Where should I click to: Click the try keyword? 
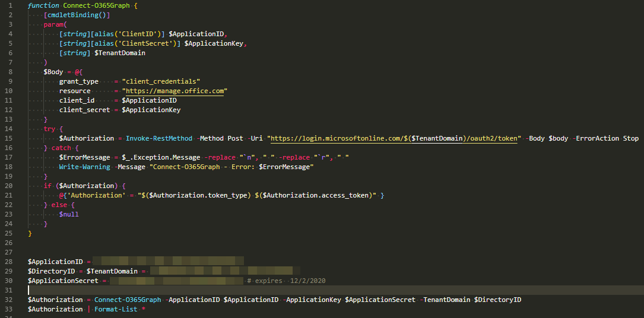coord(49,129)
